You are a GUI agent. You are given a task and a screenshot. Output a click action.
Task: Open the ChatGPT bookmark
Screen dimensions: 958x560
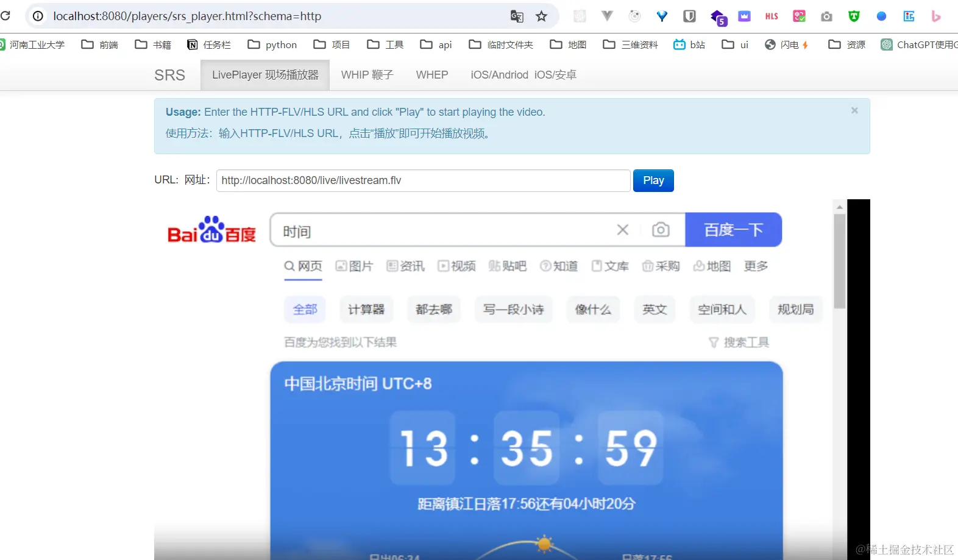(x=920, y=44)
